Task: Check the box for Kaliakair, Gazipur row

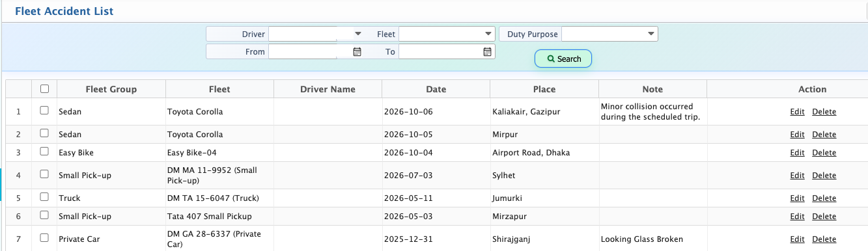Action: tap(44, 111)
